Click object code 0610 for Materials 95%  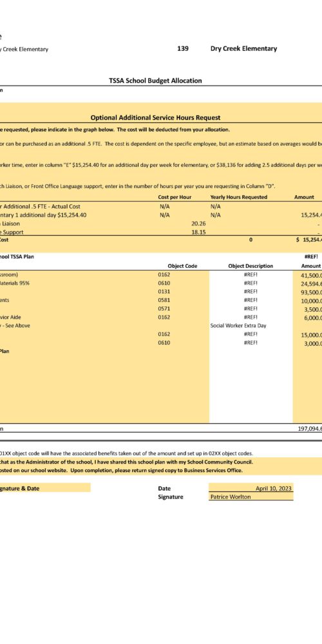(x=164, y=283)
